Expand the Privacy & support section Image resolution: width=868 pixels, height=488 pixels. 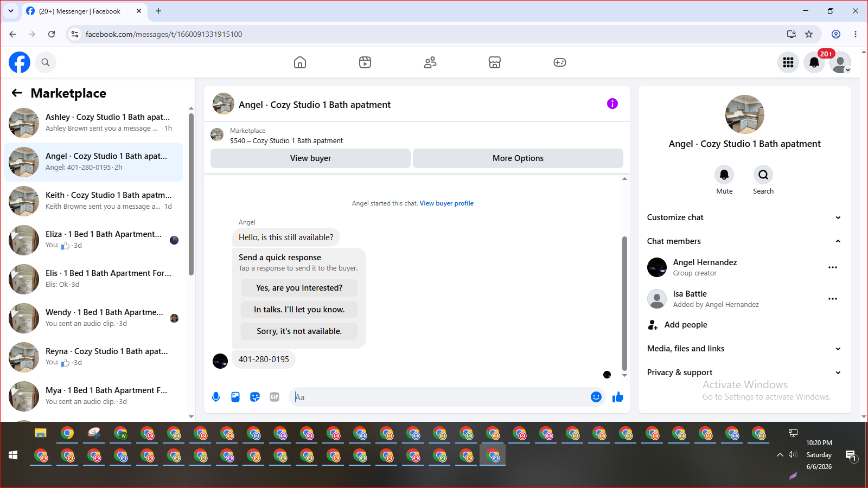[744, 373]
